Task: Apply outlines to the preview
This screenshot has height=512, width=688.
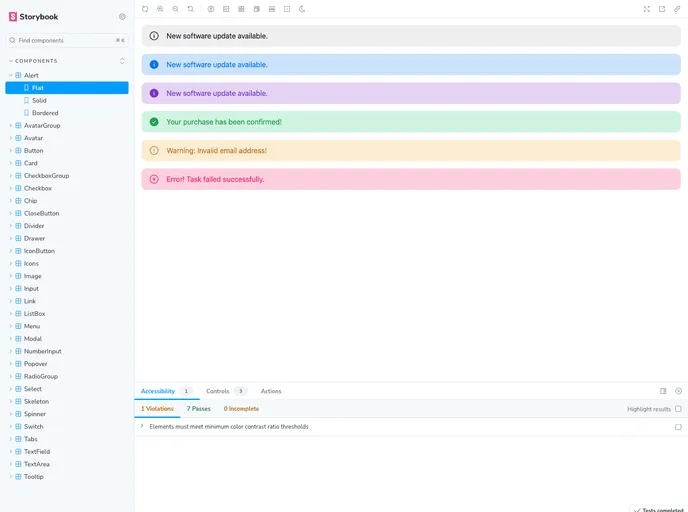Action: pos(287,9)
